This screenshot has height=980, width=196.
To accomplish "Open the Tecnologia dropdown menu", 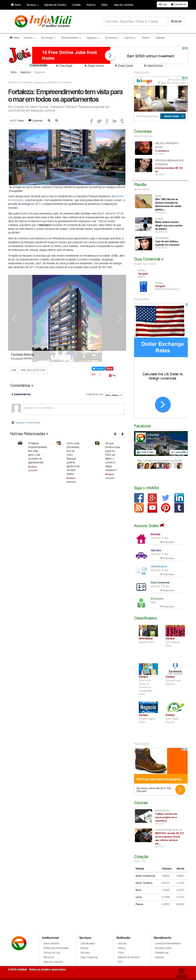I will tap(48, 38).
